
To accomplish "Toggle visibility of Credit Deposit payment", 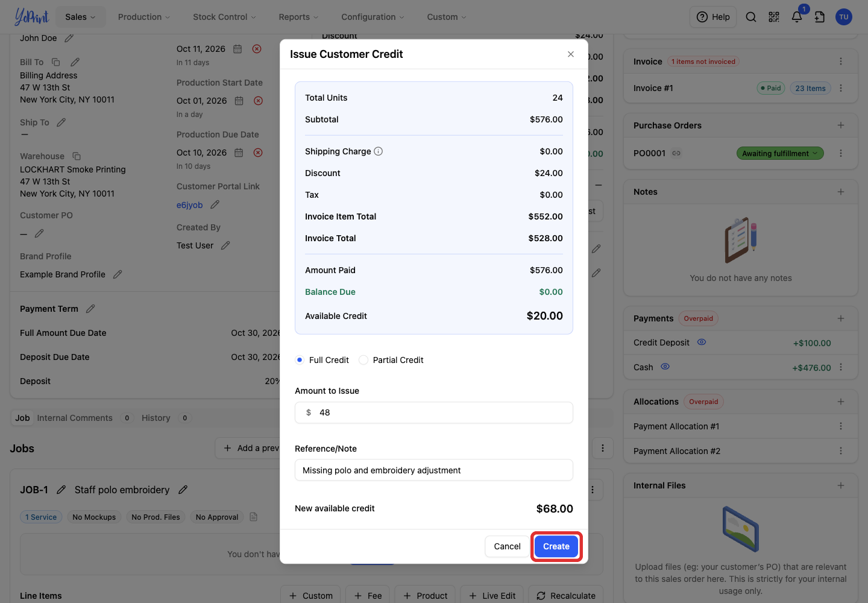I will click(x=702, y=342).
